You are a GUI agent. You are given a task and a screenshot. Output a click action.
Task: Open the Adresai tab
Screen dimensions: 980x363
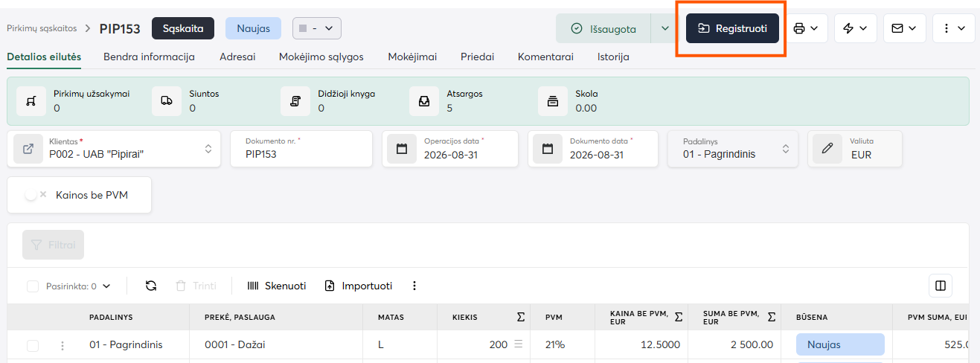237,57
